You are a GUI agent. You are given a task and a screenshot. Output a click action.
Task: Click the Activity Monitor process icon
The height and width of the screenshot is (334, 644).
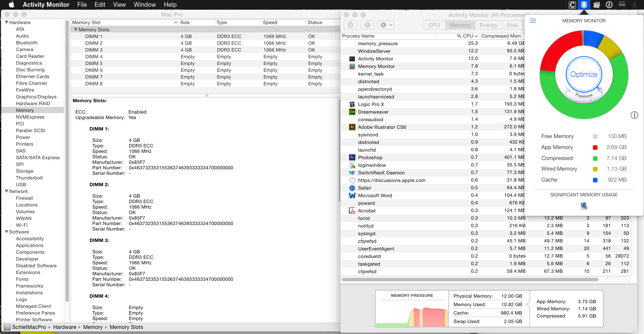click(352, 59)
